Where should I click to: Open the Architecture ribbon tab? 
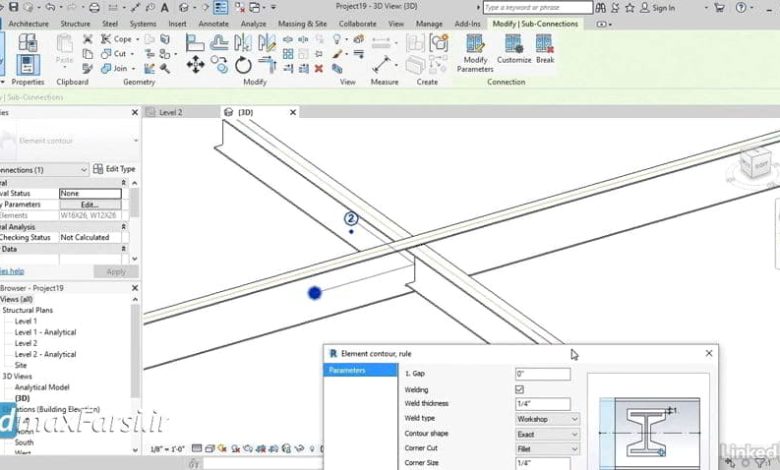[x=28, y=23]
